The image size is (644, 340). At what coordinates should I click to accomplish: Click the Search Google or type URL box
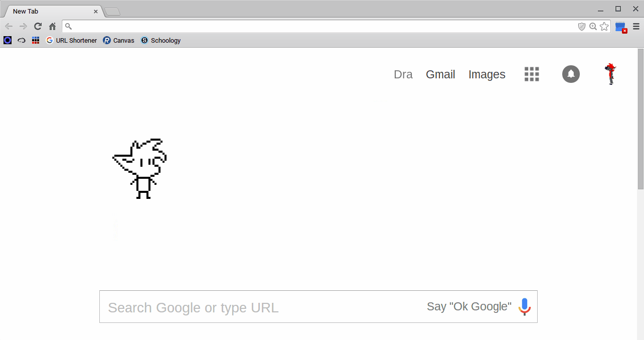point(261,307)
